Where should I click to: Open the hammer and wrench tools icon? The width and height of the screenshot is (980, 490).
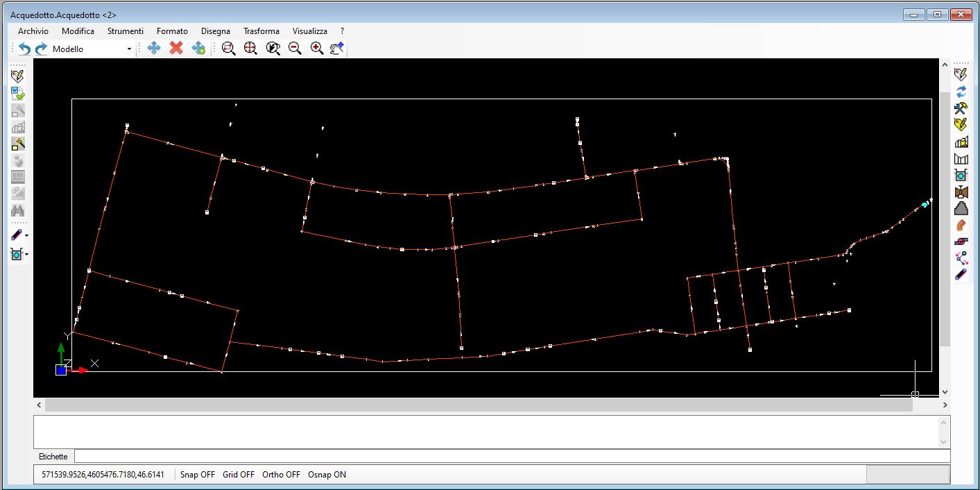coord(961,108)
